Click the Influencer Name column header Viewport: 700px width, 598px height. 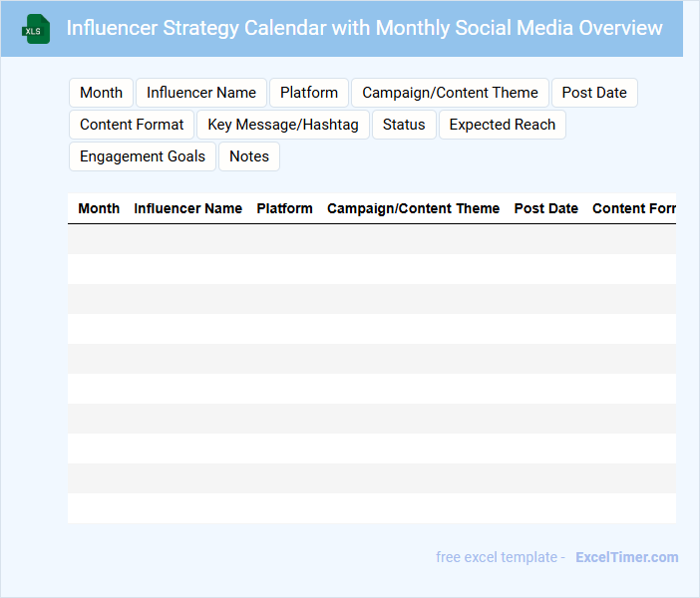coord(187,208)
